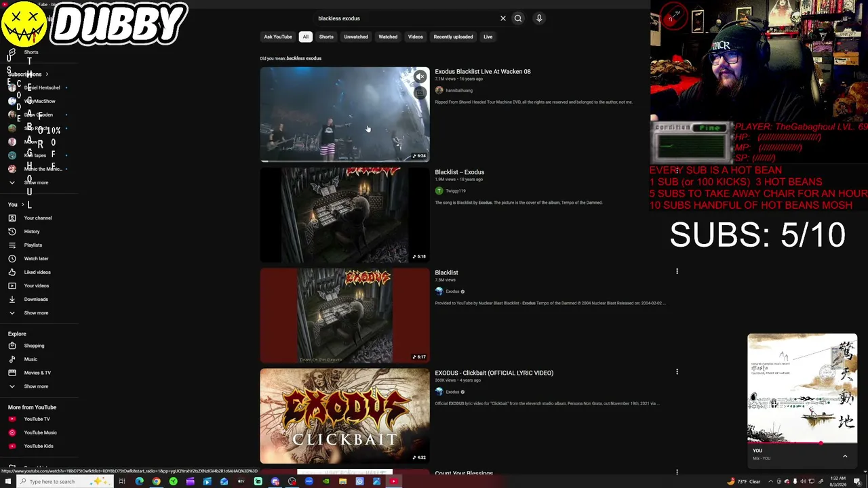Open the Subscriptions section chevron
Image resolution: width=868 pixels, height=488 pixels.
pyautogui.click(x=47, y=74)
